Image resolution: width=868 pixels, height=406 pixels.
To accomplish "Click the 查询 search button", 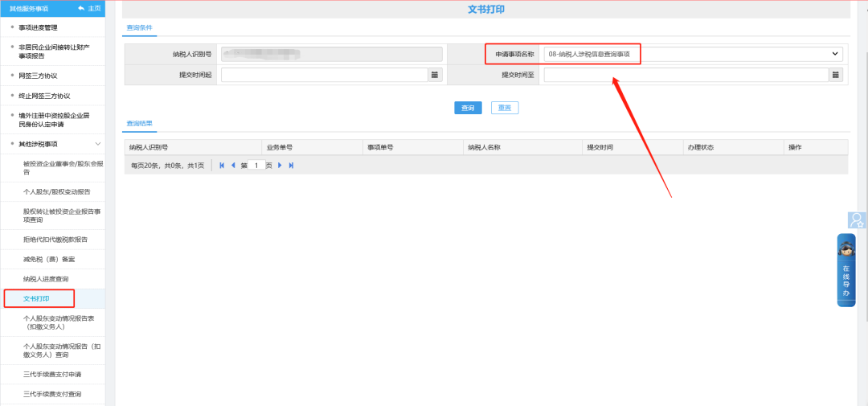I will [468, 108].
